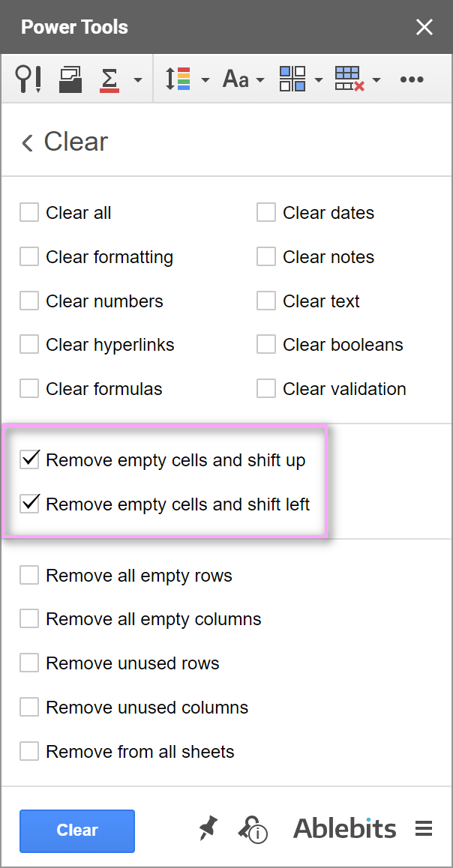Open the Smart Toolbar pin-and-exclamation icon
453x868 pixels.
pyautogui.click(x=28, y=79)
